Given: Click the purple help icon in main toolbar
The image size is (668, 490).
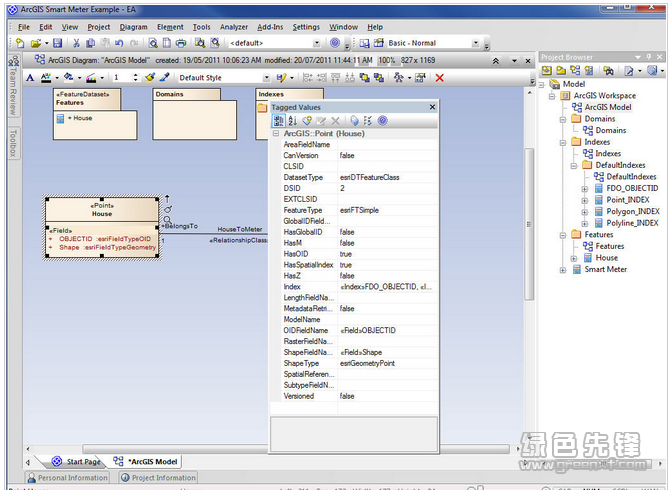Looking at the screenshot, I should [x=335, y=43].
